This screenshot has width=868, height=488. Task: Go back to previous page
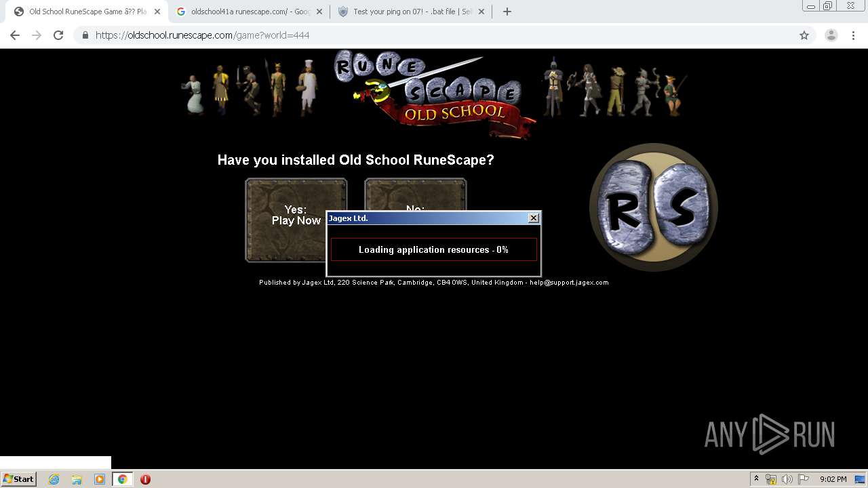15,35
